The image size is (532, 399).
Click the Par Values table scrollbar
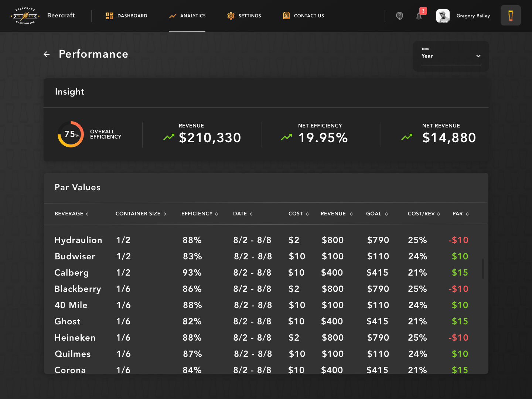tap(483, 269)
